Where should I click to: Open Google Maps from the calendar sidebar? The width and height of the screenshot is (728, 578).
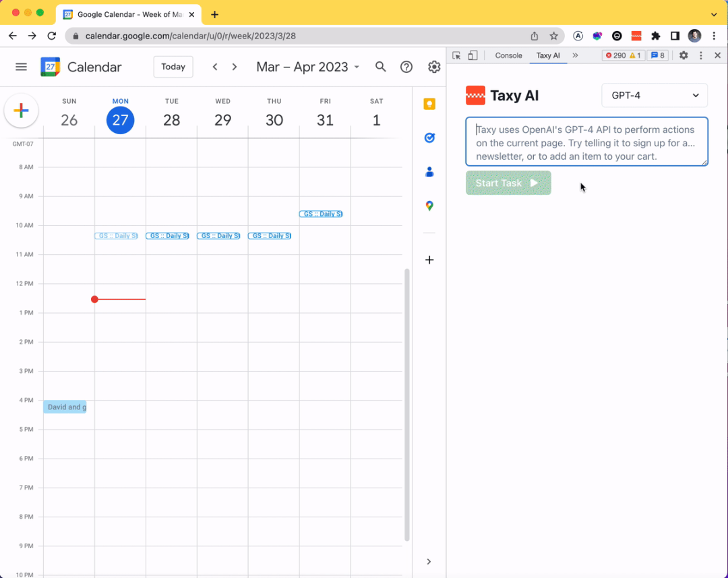coord(429,206)
